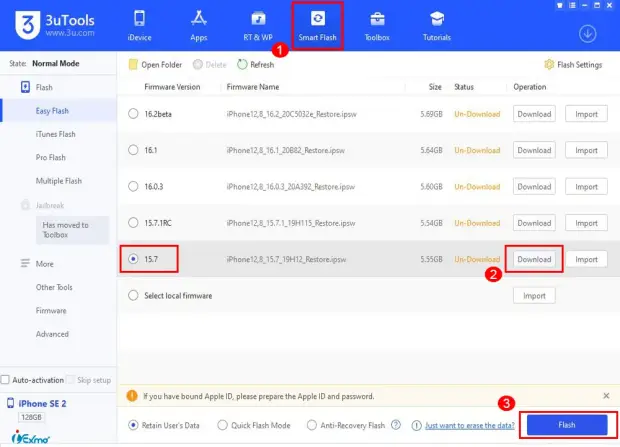Screen dimensions: 620x447
Task: Open the download manager arrow icon
Action: (588, 34)
